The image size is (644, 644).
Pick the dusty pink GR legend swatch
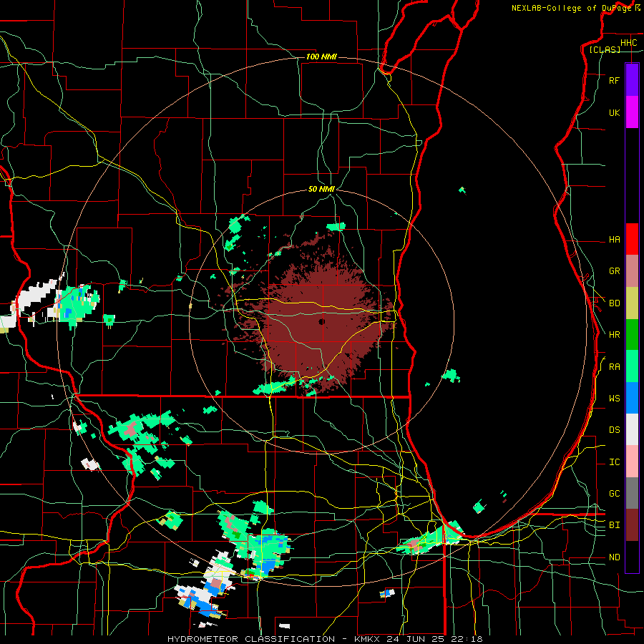[x=632, y=271]
